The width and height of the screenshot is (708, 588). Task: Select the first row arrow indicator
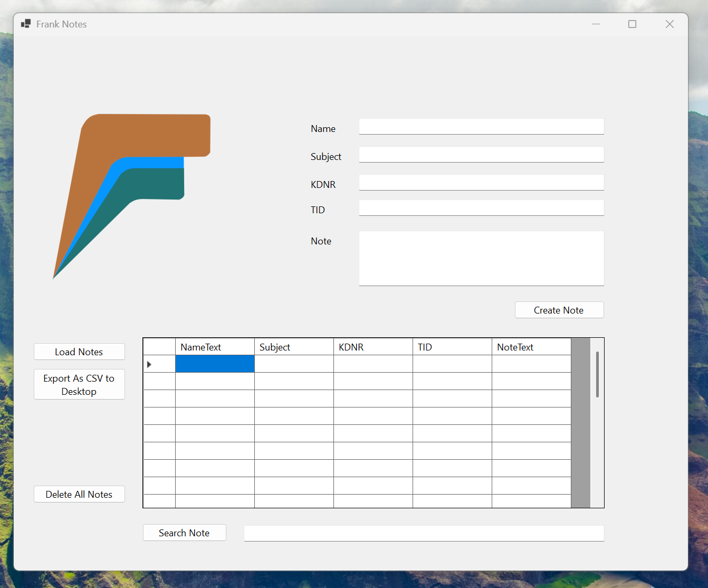point(149,364)
